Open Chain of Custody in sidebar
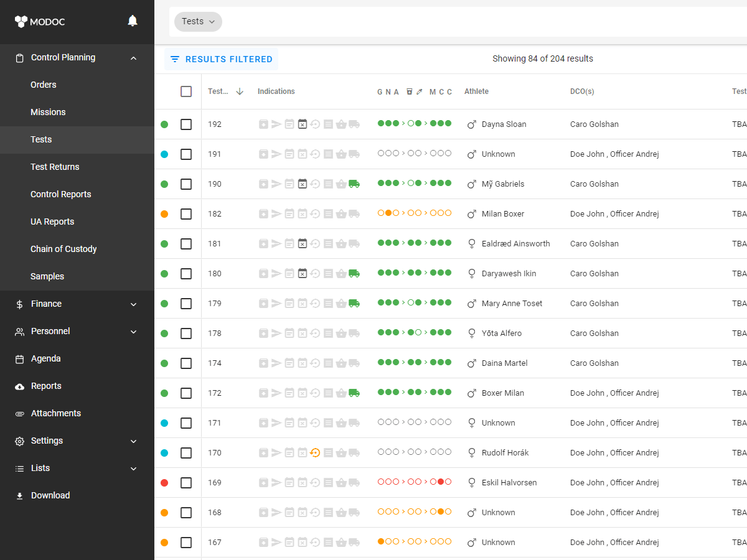The height and width of the screenshot is (560, 747). pos(63,249)
